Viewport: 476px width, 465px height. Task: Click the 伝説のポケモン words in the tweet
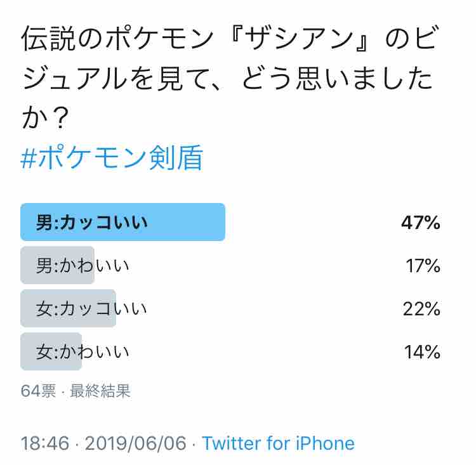118,39
